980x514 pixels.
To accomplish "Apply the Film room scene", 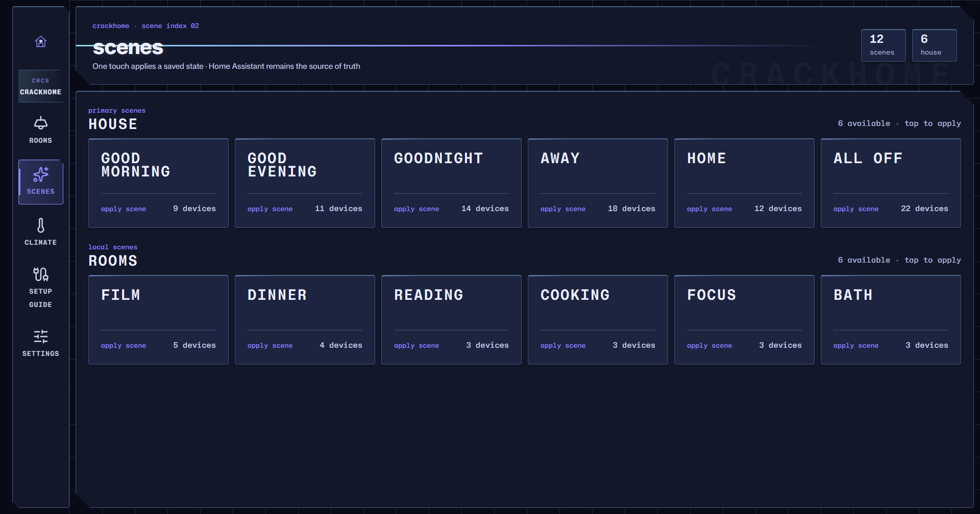I will click(x=158, y=320).
